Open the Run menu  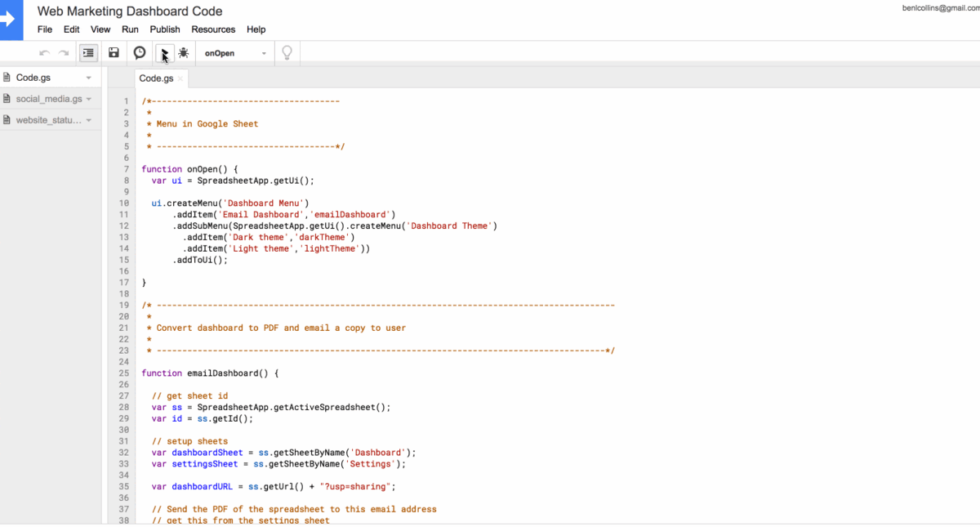coord(130,29)
